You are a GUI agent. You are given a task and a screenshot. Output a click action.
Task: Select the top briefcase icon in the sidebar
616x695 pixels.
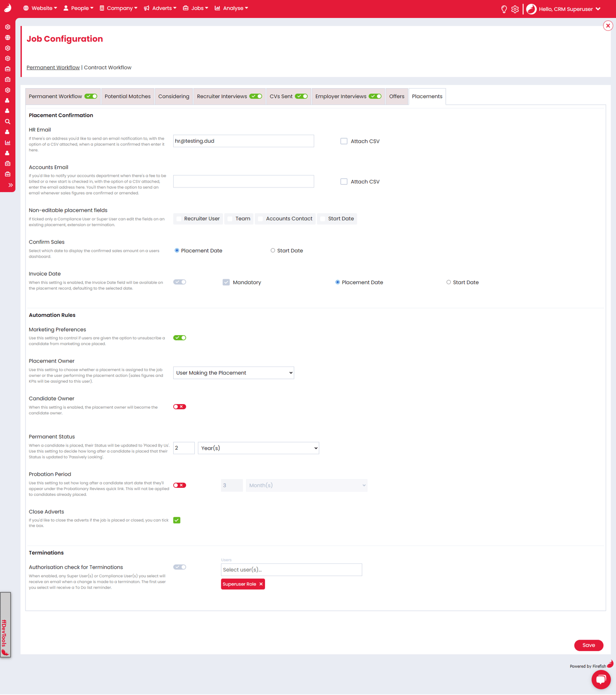point(7,68)
